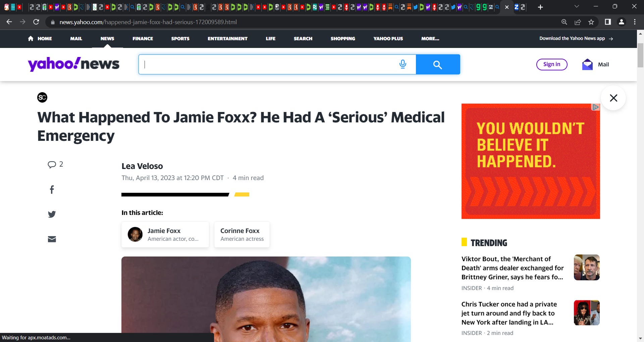Click Download the Yahoo News app link

coord(576,39)
